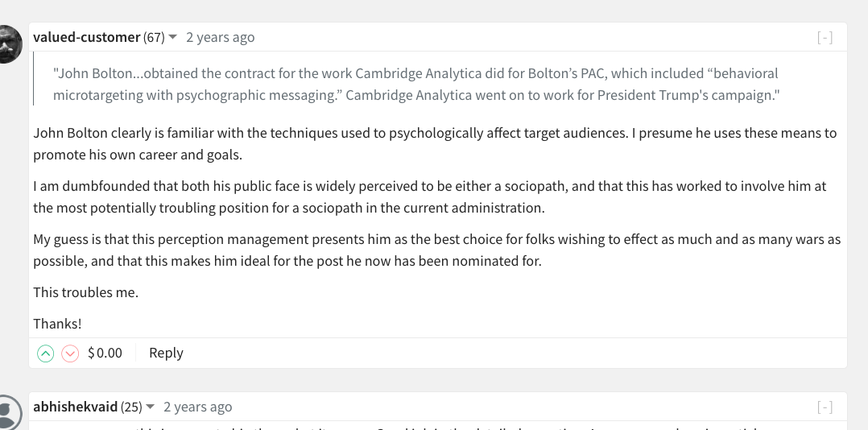Reply to valued-customer's comment
868x430 pixels.
166,353
